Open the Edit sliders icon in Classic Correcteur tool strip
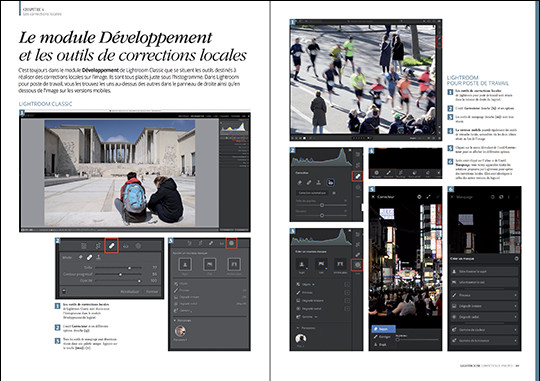 pyautogui.click(x=84, y=246)
